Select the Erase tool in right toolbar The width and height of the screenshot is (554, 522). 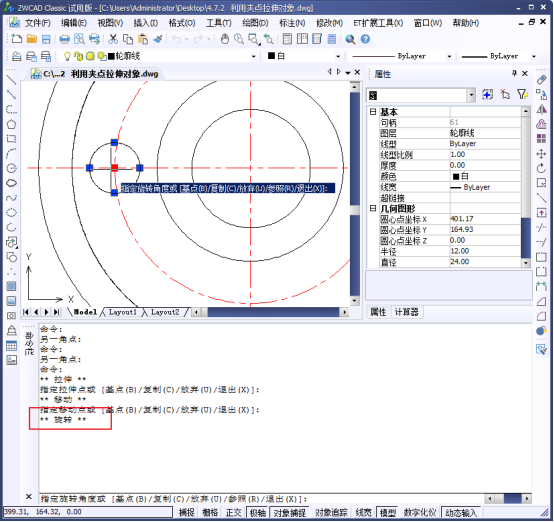[x=541, y=80]
